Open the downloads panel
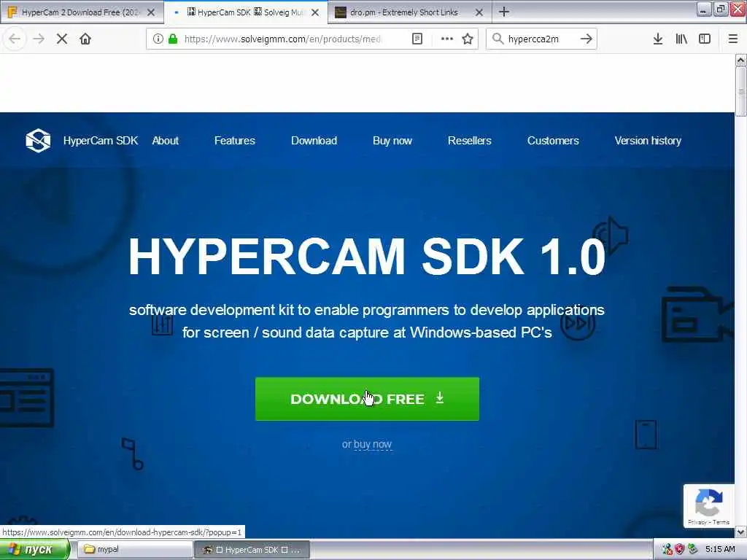 click(658, 39)
